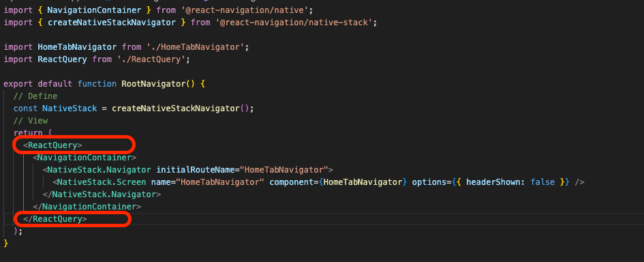
Task: Click 'NavigationContainer' in the first import line
Action: (95, 10)
